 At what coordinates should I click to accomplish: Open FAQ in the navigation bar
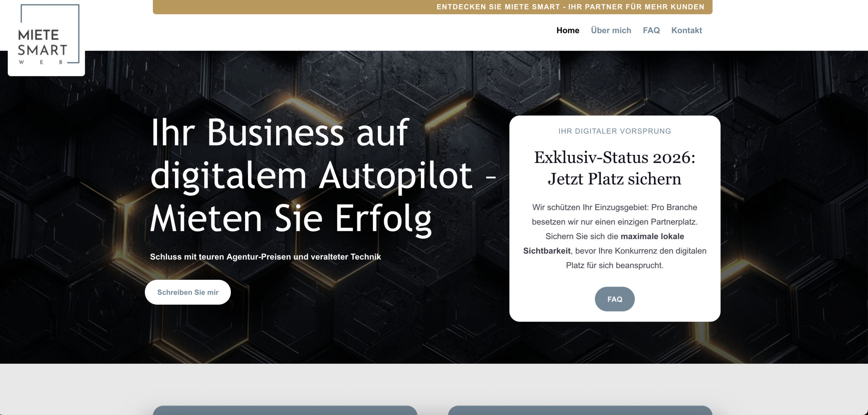[651, 30]
